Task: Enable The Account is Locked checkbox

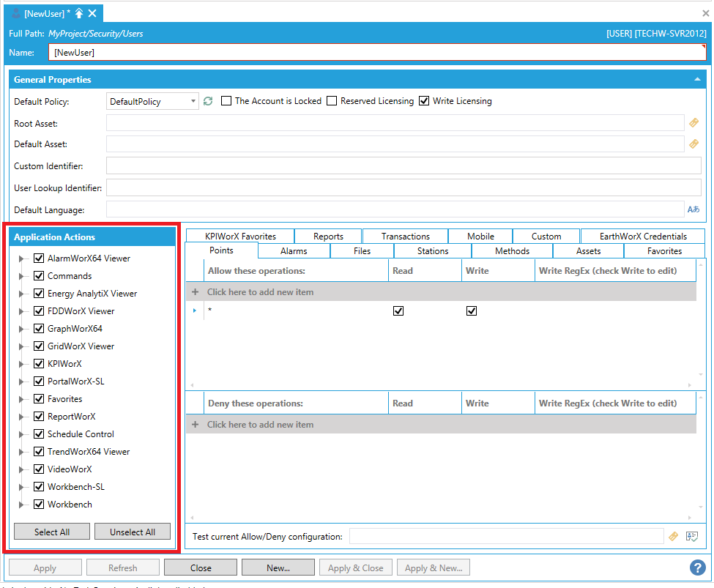Action: [226, 101]
